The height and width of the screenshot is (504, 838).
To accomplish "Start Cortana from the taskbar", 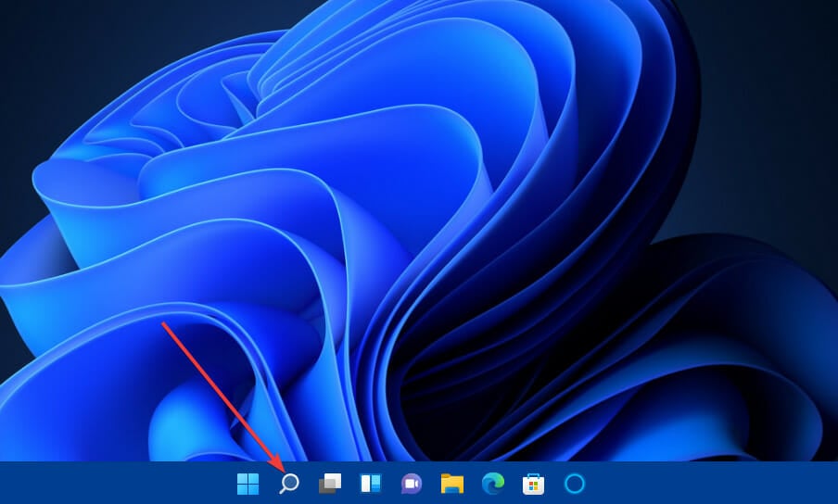I will [x=575, y=484].
